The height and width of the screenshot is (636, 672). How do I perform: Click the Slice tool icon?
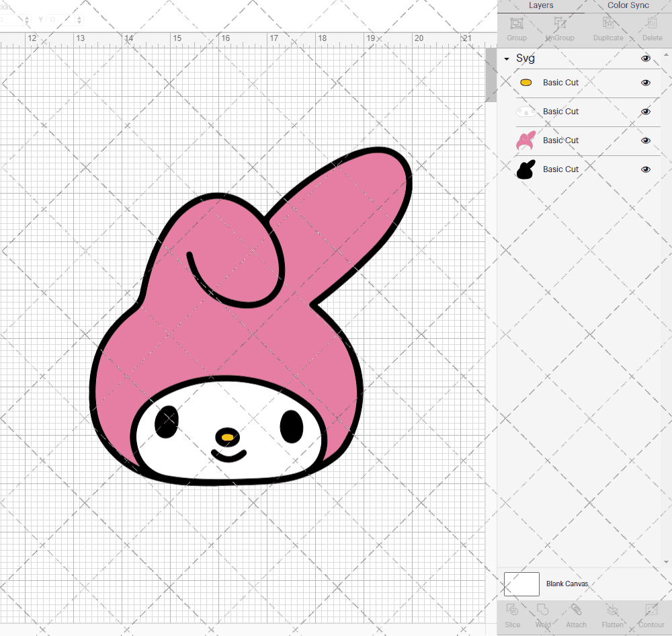pos(512,610)
